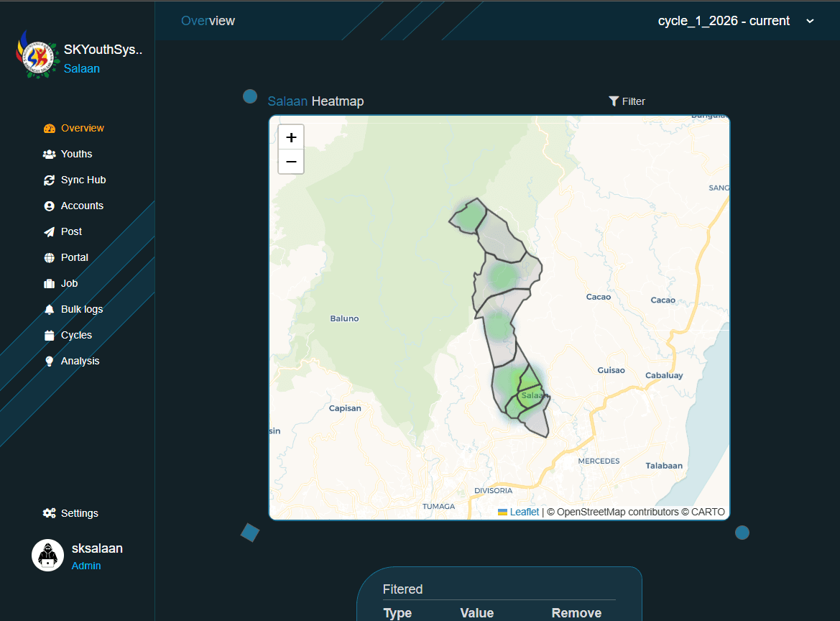Click the Talabaan label on the map

tap(664, 466)
